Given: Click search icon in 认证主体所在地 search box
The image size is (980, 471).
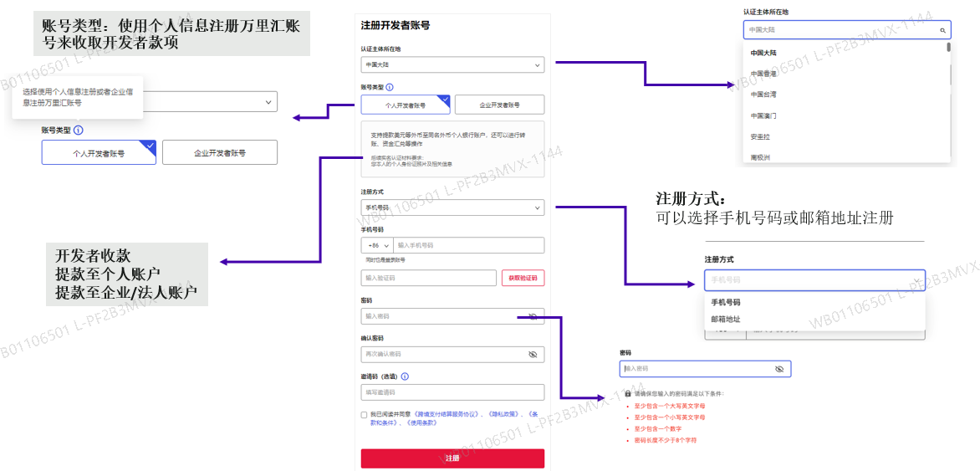Looking at the screenshot, I should [943, 30].
